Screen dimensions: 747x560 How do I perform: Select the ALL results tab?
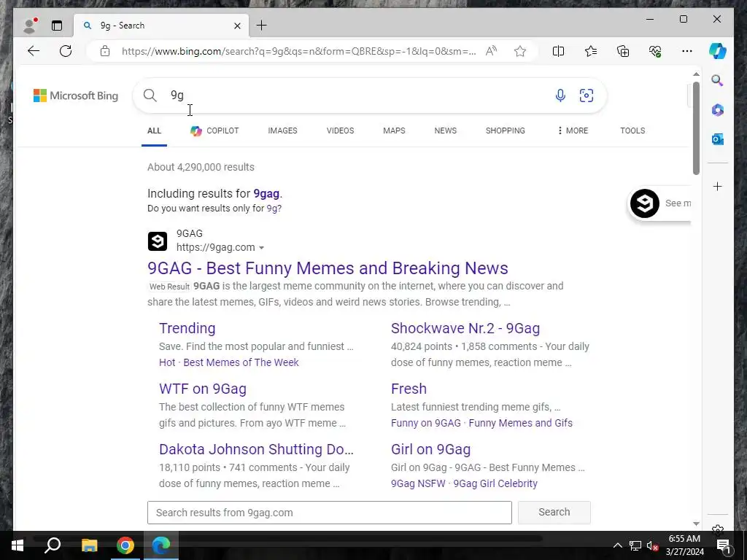[x=154, y=131]
